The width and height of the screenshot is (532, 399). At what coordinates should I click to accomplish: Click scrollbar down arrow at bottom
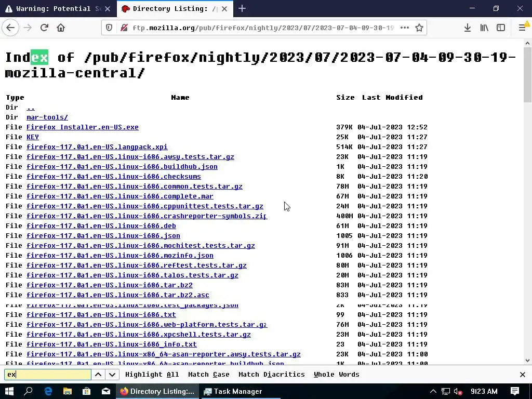[x=527, y=361]
